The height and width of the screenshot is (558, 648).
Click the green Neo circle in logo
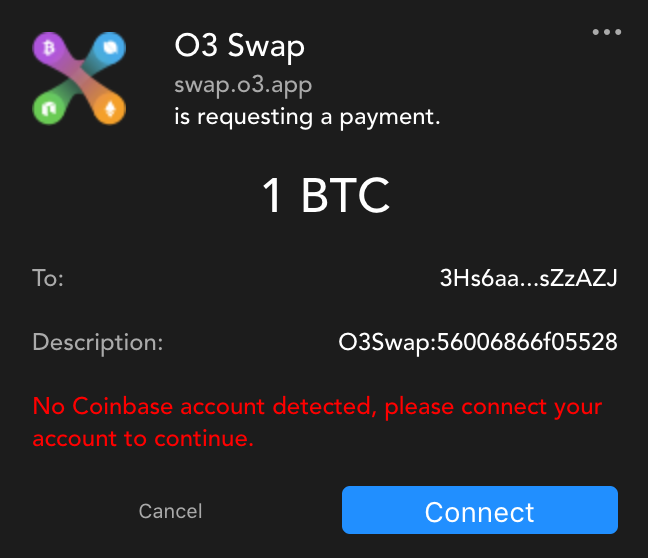49,109
